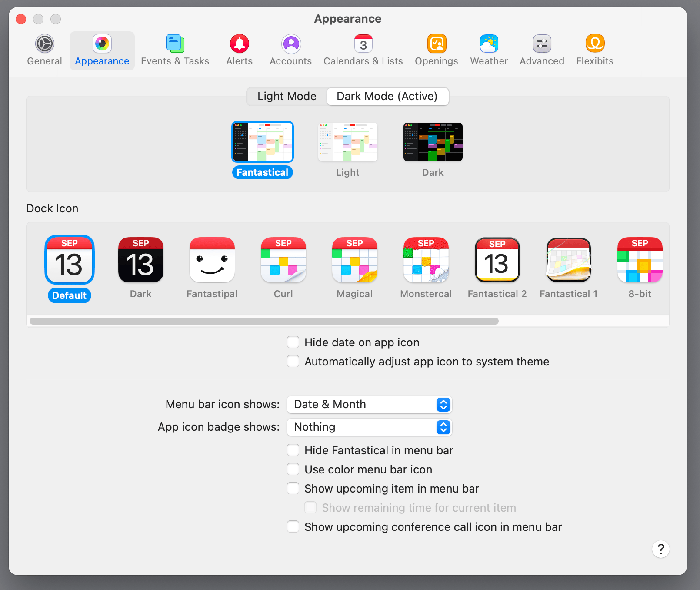Go to Accounts preferences
Viewport: 700px width, 590px height.
click(291, 50)
